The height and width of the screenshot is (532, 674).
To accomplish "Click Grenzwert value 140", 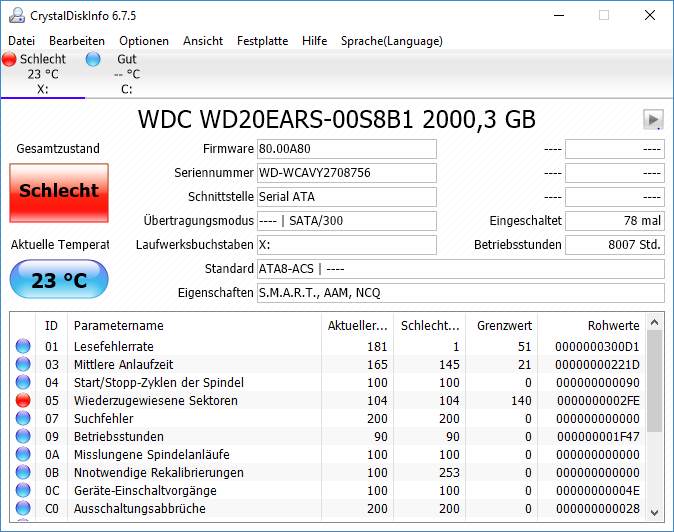I will pos(521,401).
